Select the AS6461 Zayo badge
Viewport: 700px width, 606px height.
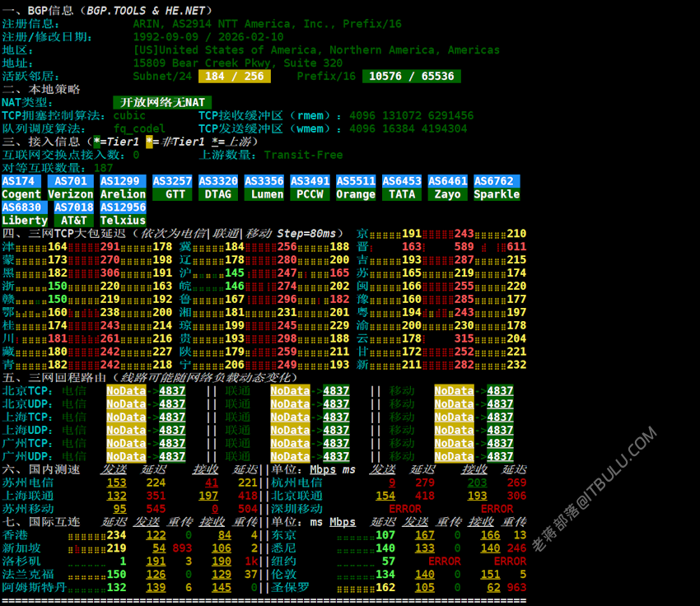pos(448,188)
